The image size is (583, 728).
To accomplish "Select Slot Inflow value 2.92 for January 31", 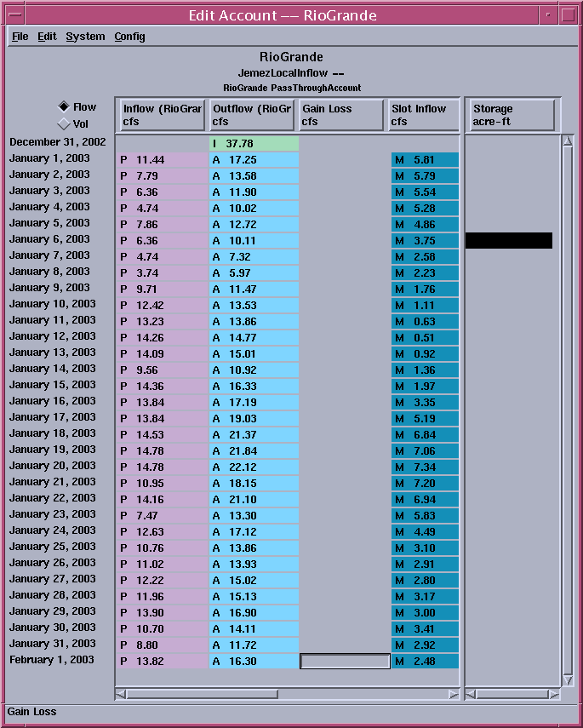I will pos(425,645).
